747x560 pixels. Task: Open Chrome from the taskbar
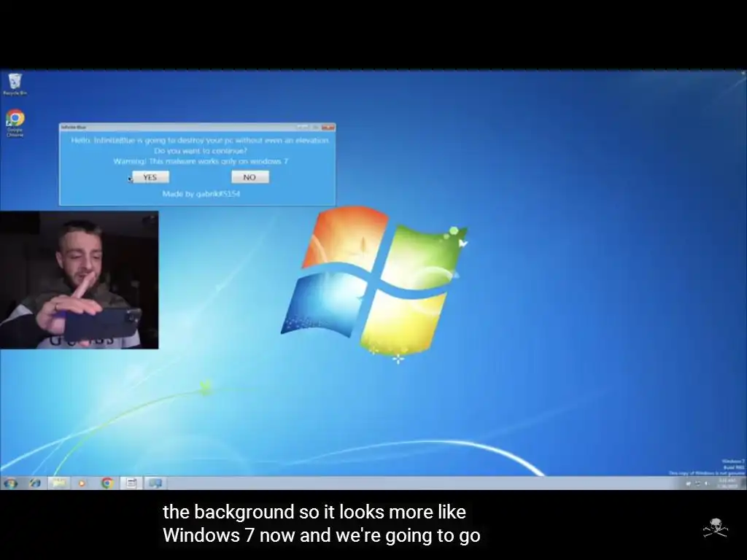(x=107, y=483)
